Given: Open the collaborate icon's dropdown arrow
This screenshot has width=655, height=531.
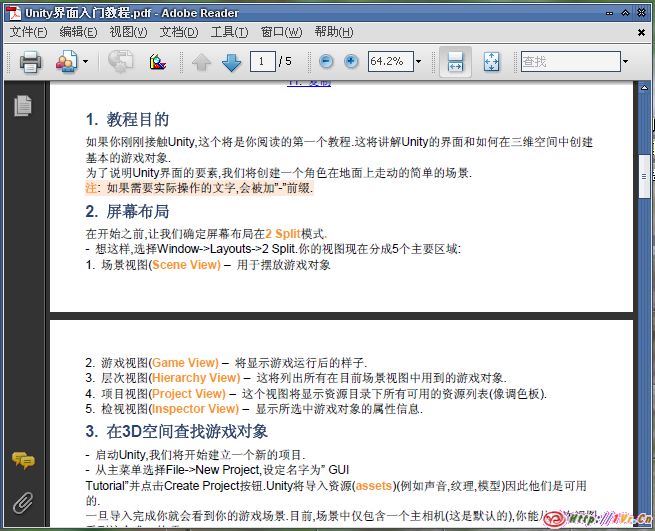Looking at the screenshot, I should point(86,62).
